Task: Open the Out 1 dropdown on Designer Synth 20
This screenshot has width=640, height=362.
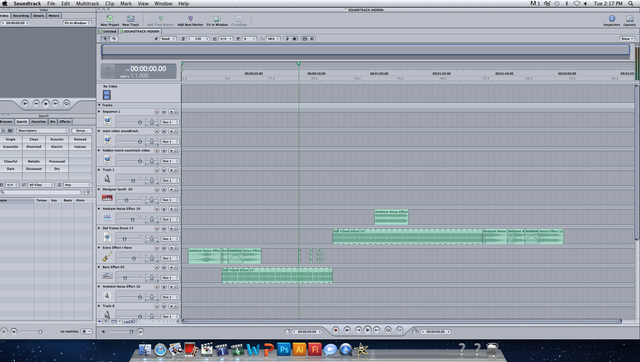Action: [x=169, y=200]
